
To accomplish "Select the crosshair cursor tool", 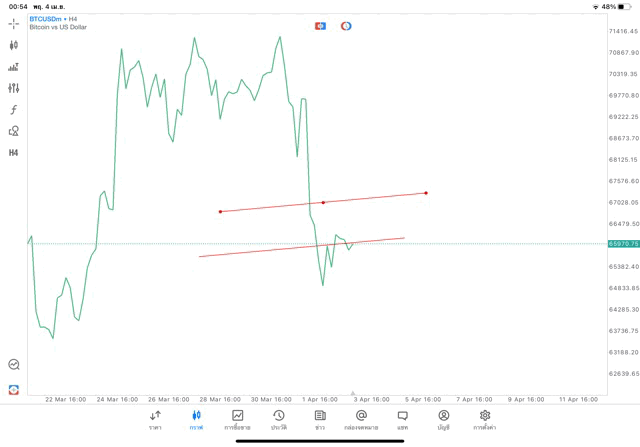I will tap(14, 23).
